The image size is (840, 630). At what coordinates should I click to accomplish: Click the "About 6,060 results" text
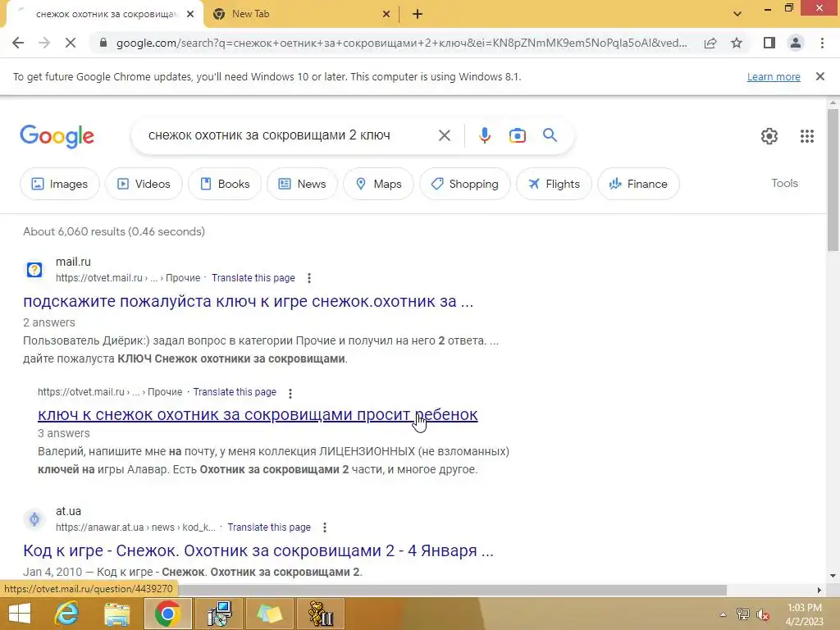click(x=113, y=231)
